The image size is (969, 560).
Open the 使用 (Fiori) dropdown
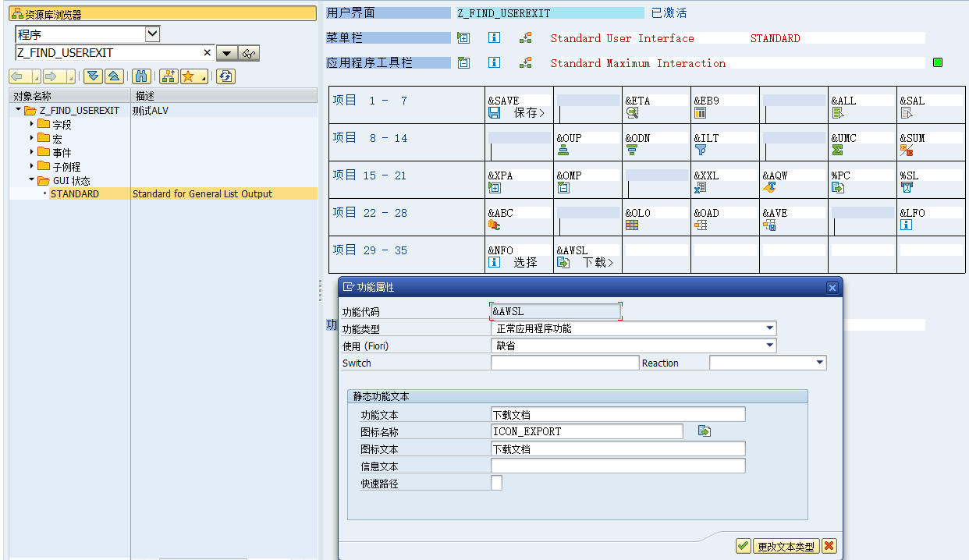click(770, 346)
